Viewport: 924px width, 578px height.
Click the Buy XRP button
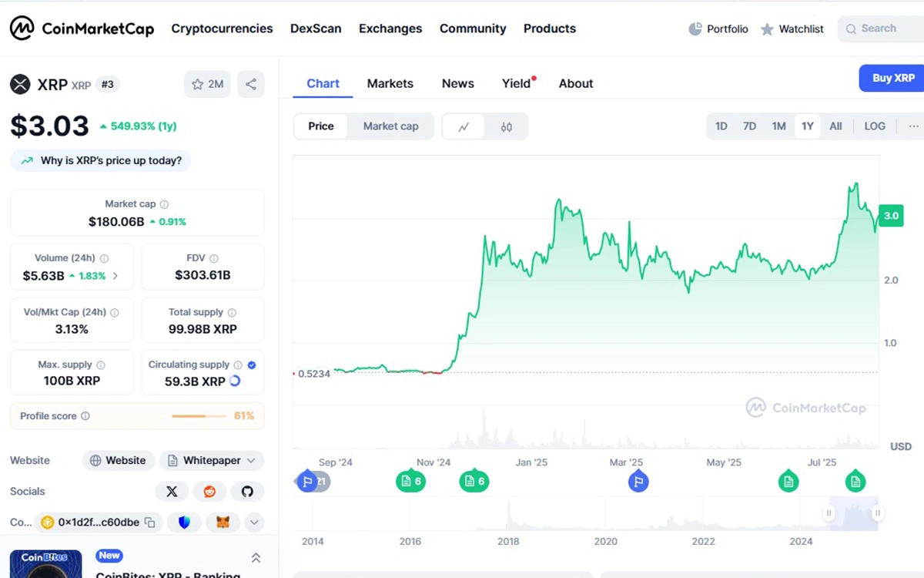tap(893, 78)
